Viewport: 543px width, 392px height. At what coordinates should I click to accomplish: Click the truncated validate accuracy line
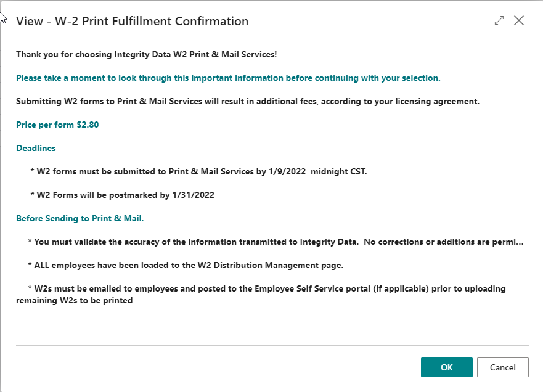pyautogui.click(x=276, y=242)
